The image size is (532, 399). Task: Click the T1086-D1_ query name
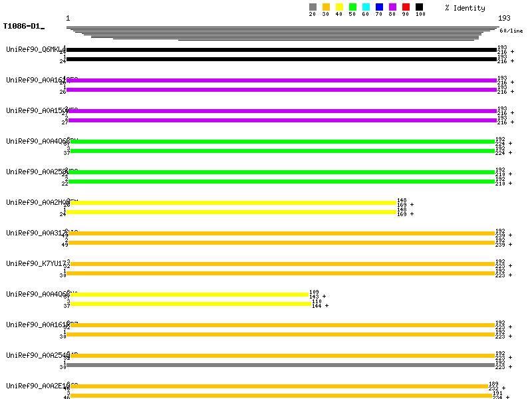pyautogui.click(x=23, y=26)
